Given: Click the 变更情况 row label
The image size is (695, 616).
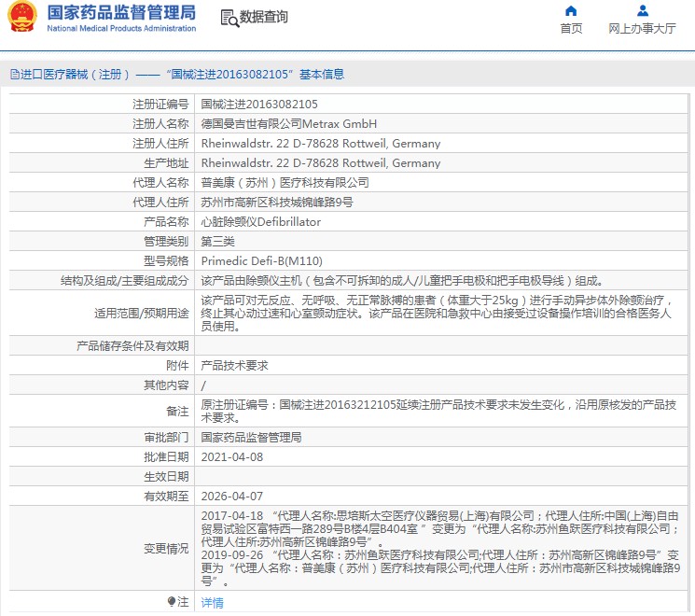Looking at the screenshot, I should pos(164,549).
